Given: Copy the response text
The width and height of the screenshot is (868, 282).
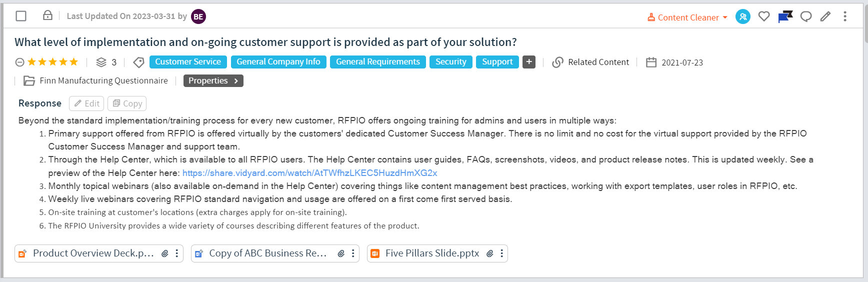Looking at the screenshot, I should tap(127, 103).
